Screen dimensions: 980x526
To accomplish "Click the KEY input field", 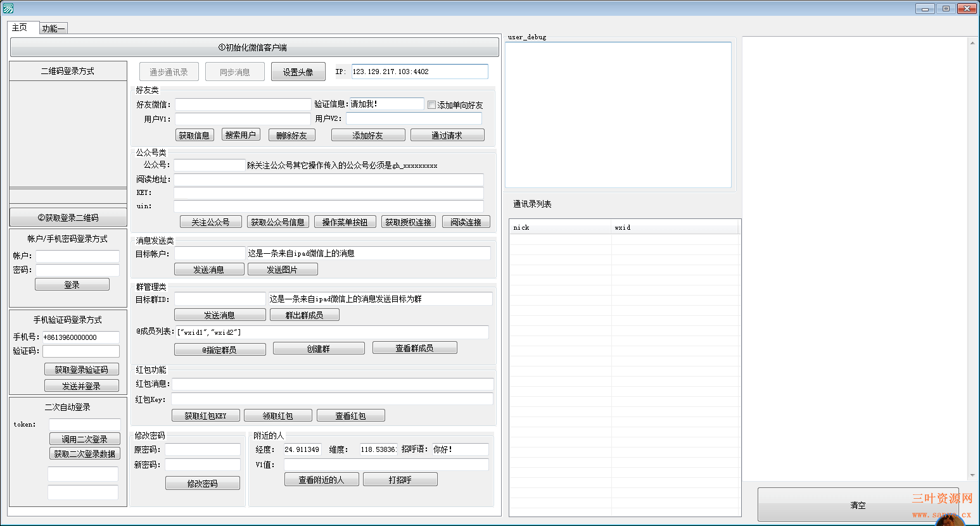I will (x=328, y=193).
